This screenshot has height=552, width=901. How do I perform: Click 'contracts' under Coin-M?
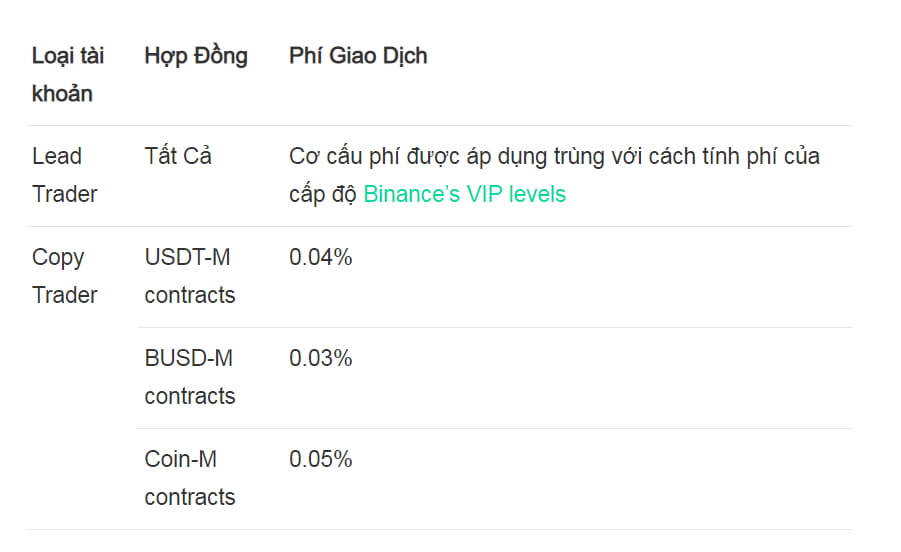pyautogui.click(x=190, y=497)
